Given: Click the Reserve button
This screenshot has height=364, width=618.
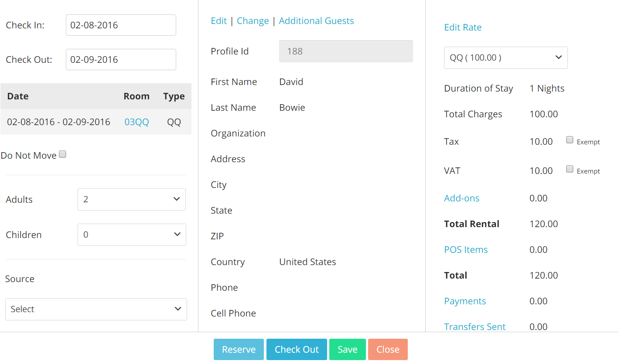Looking at the screenshot, I should (x=239, y=350).
